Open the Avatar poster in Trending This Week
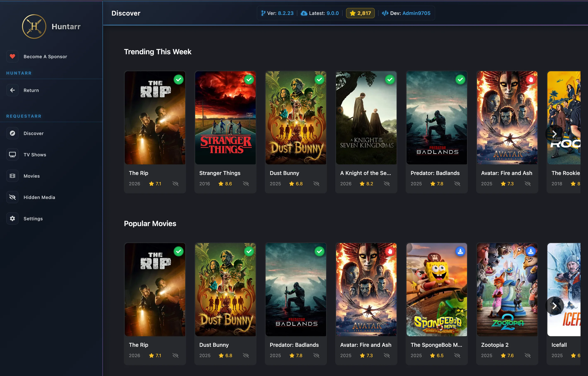The width and height of the screenshot is (588, 376). coord(507,118)
